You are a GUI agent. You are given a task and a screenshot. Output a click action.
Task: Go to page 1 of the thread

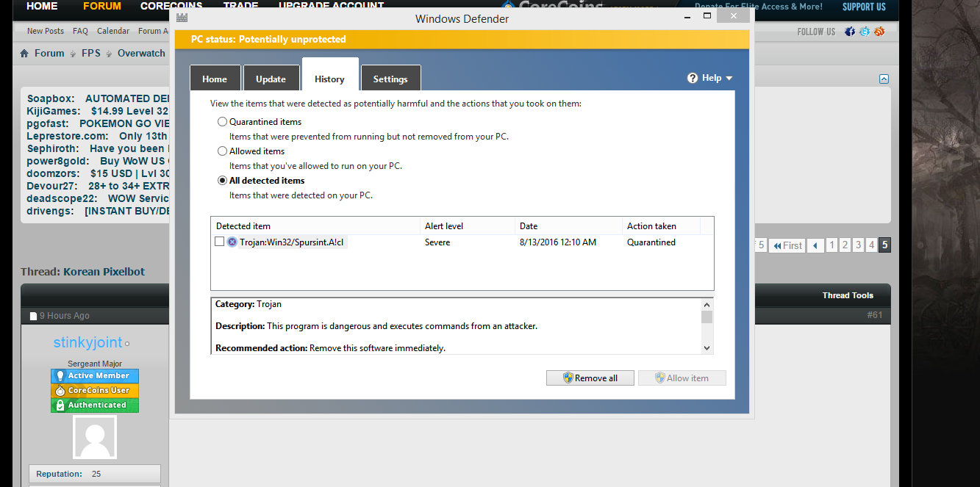832,245
